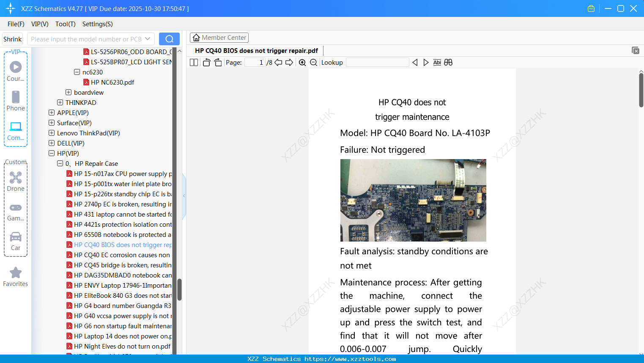Image resolution: width=644 pixels, height=363 pixels.
Task: Click the XZZ Schematics logo icon
Action: coord(10,8)
